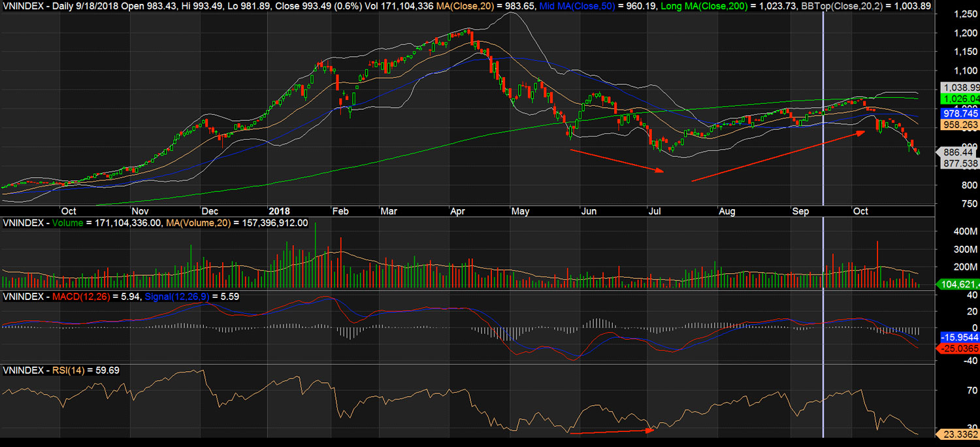Click the tallest green volume bar in late January
Viewport: 980px width, 447px height.
coord(316,255)
